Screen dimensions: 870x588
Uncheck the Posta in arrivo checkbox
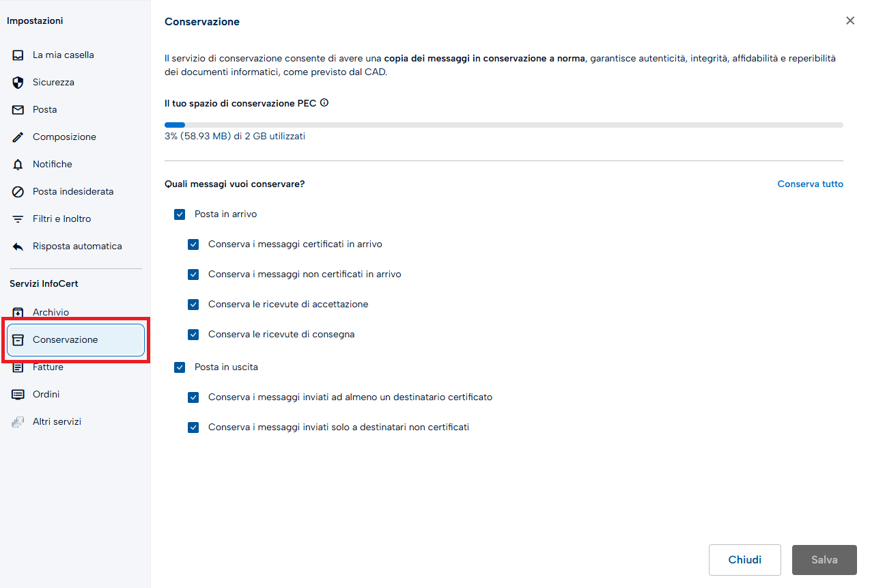coord(180,214)
